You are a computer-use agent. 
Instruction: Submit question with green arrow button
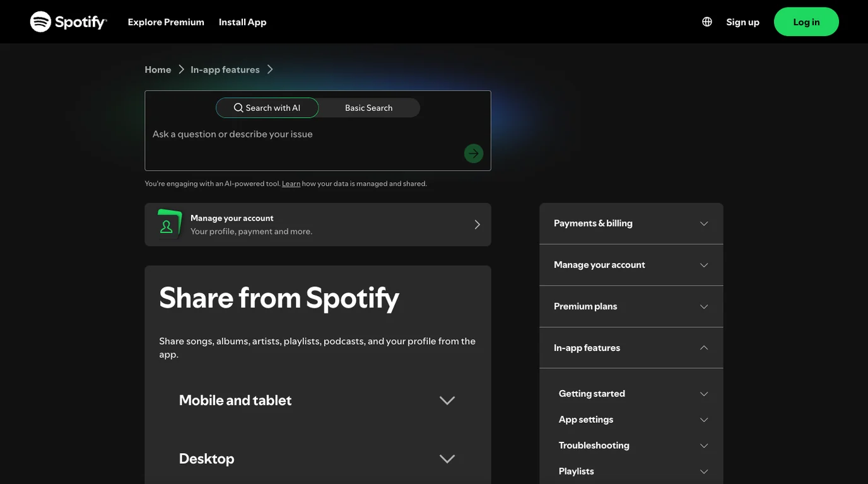474,154
